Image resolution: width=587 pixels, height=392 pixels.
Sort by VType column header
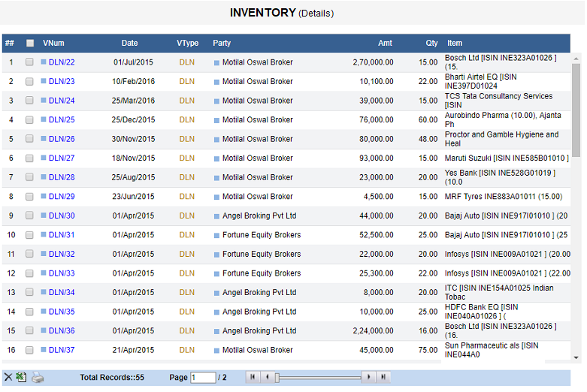click(x=188, y=43)
